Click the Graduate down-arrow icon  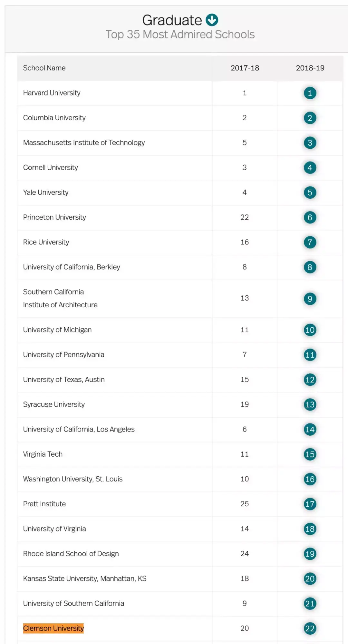point(212,20)
